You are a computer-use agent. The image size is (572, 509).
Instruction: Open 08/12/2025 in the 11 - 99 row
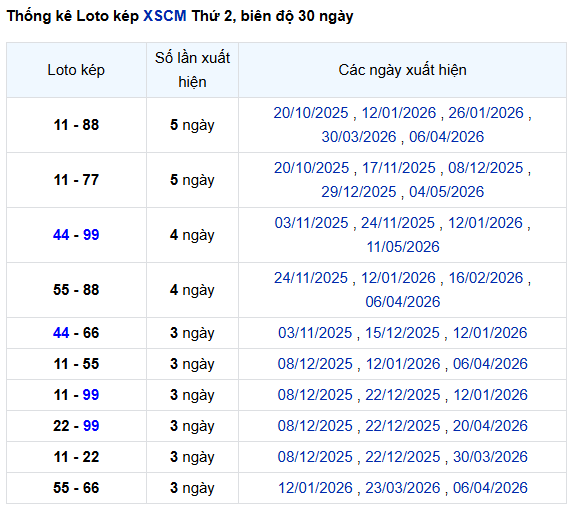pos(315,395)
